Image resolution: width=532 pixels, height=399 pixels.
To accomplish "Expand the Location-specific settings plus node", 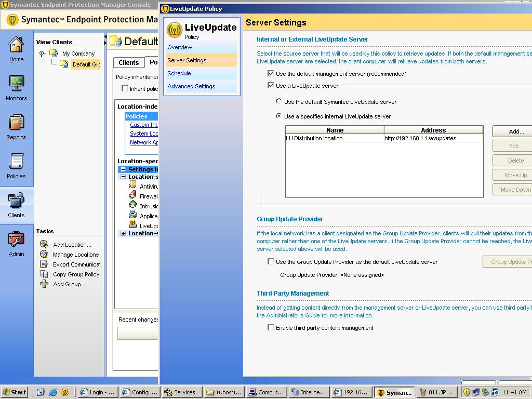I will [x=123, y=233].
